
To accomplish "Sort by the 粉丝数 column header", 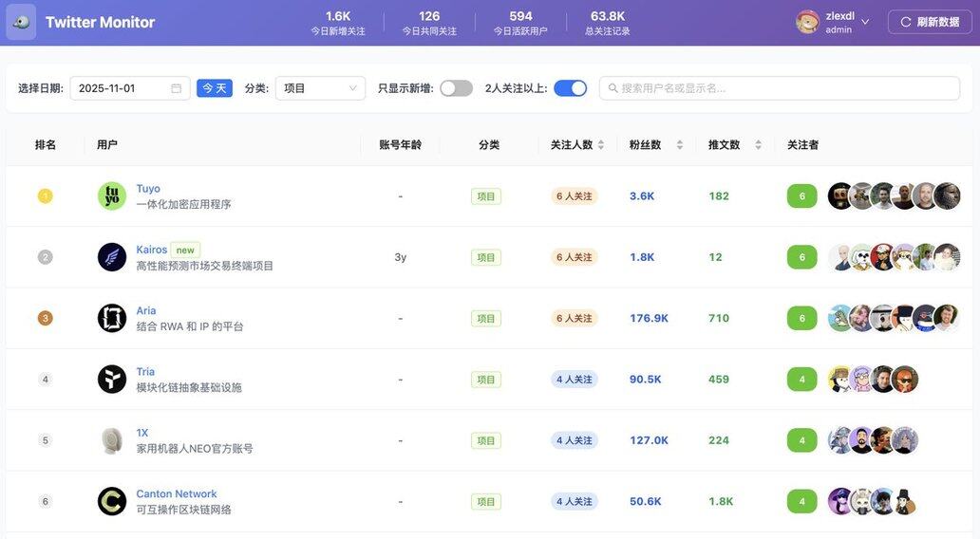I will [679, 145].
